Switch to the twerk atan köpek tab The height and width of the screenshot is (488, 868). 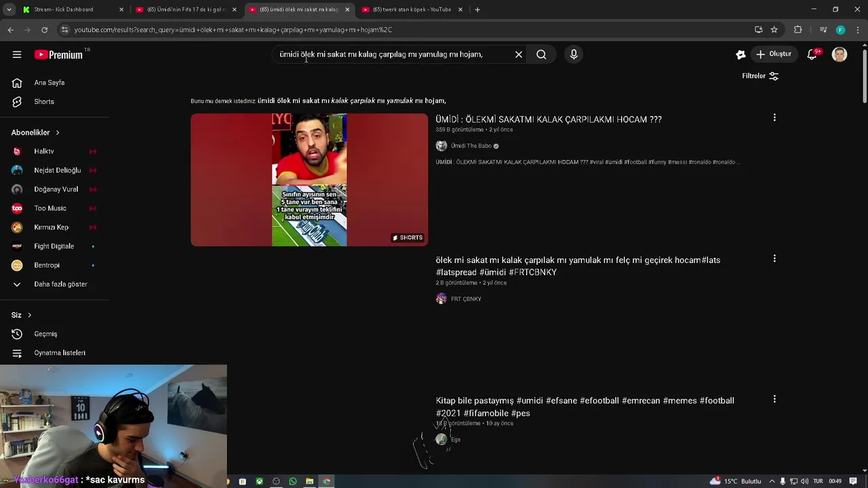tap(412, 9)
